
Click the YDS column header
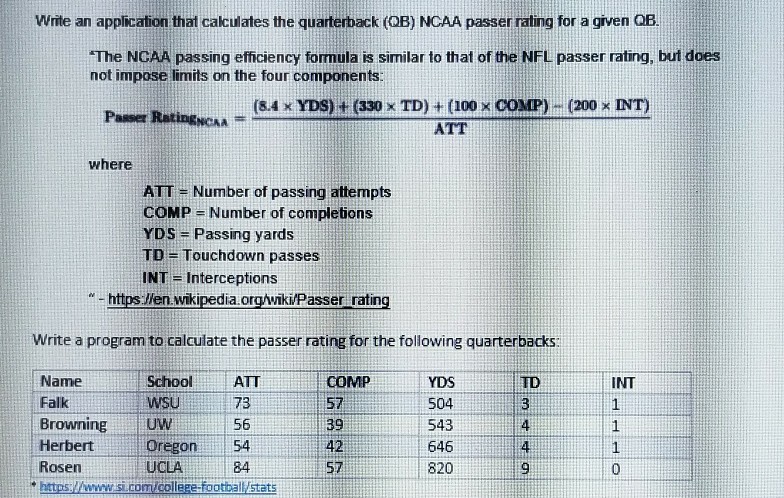(441, 381)
